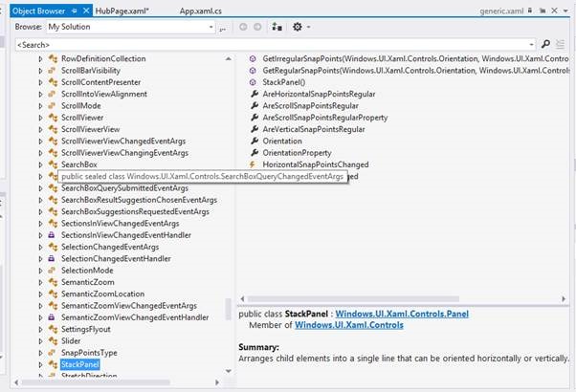Follow the Windows.UI.Xaml.Controls namespace link
The image size is (576, 392).
tap(349, 325)
